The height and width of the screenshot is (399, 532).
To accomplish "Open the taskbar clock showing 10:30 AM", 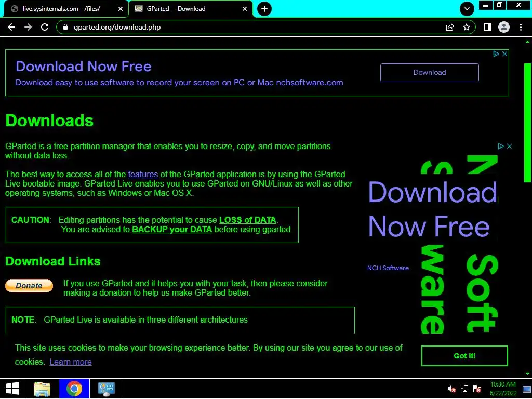I will pyautogui.click(x=503, y=389).
